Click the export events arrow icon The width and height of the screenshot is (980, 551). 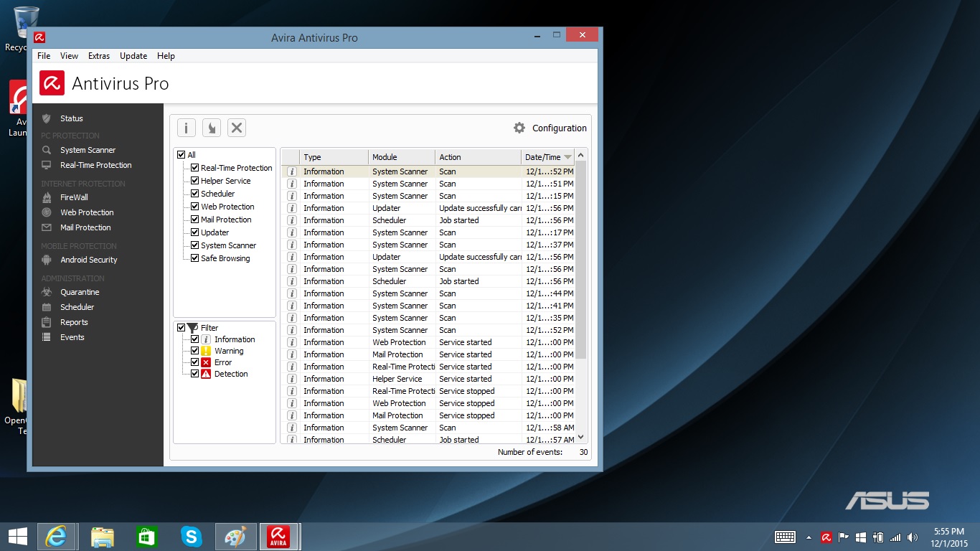(211, 128)
